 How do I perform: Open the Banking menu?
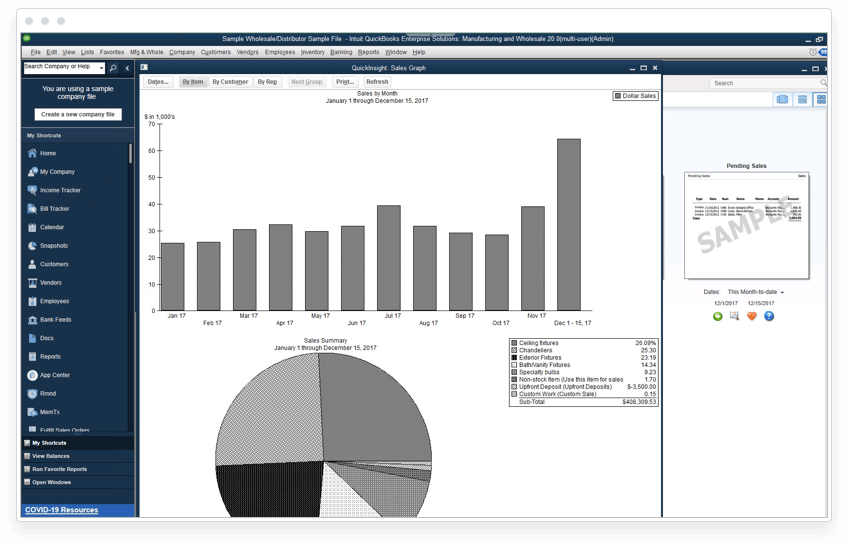341,52
